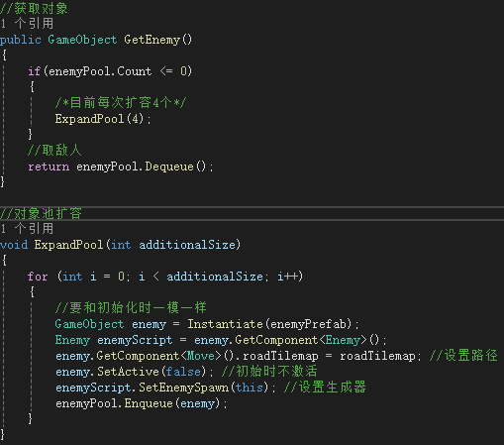Click the 'void' keyword
This screenshot has width=504, height=445.
(x=14, y=245)
